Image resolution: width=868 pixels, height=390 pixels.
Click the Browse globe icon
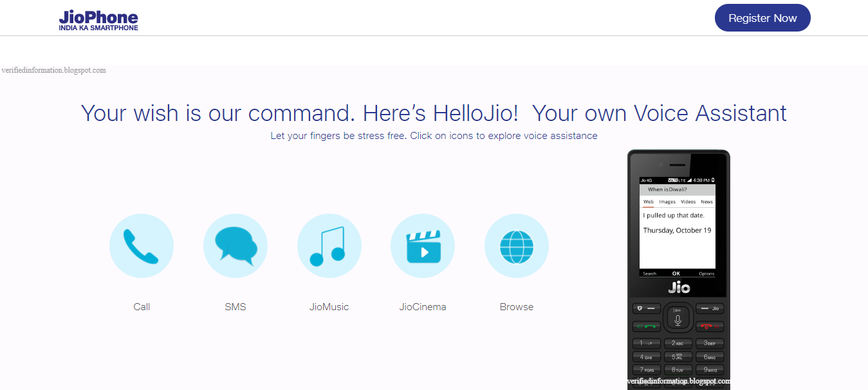pos(517,246)
